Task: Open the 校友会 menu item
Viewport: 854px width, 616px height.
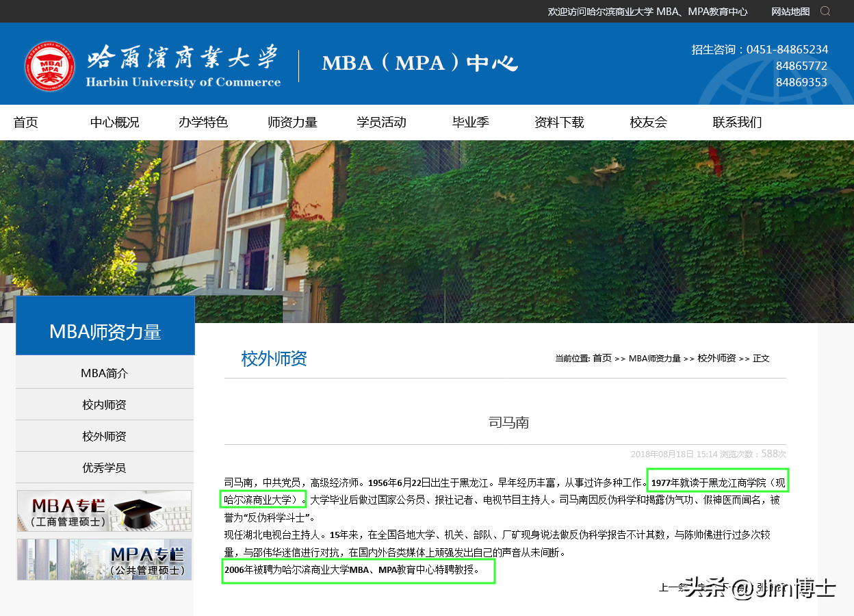Action: (649, 123)
